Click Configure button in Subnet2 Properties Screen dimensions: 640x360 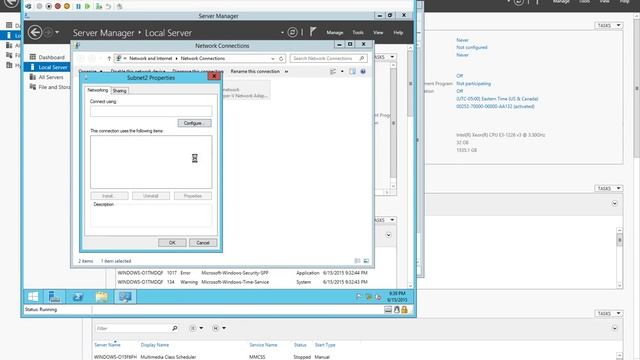[x=194, y=123]
